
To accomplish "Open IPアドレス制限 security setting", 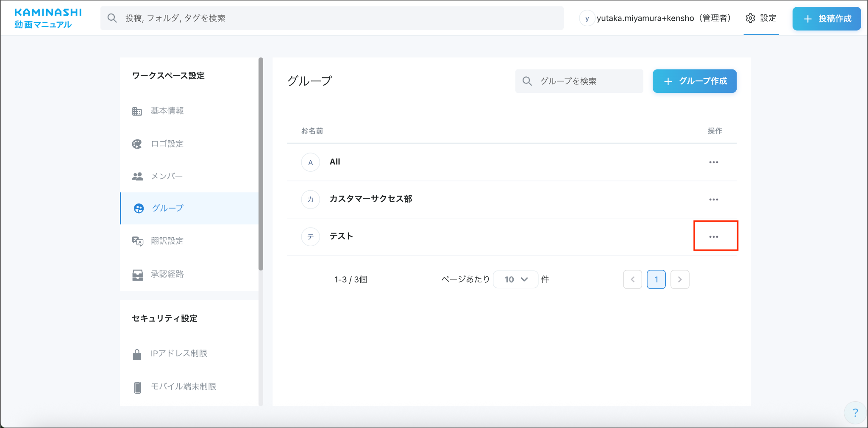I will coord(189,353).
